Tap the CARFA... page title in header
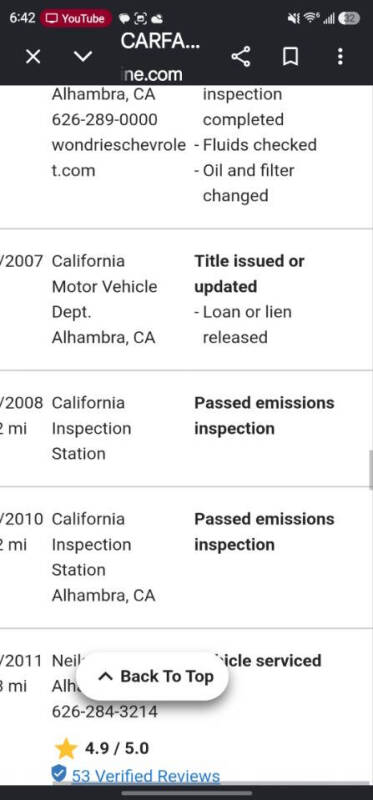 (160, 42)
